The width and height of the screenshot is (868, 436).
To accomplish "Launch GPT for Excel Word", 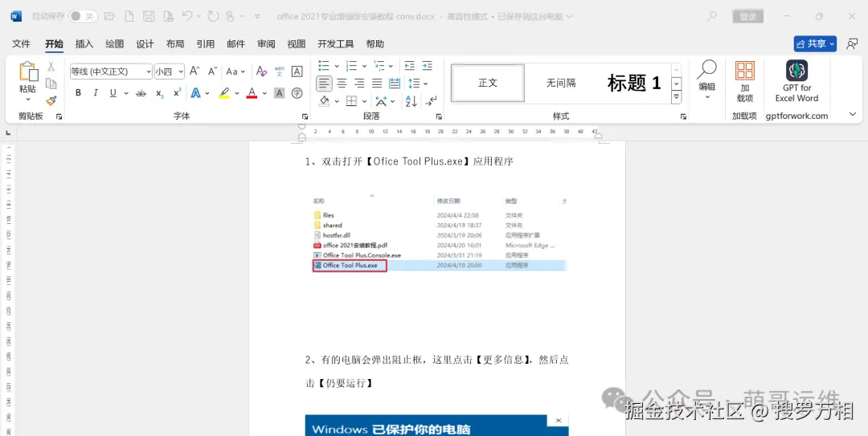I will [796, 82].
